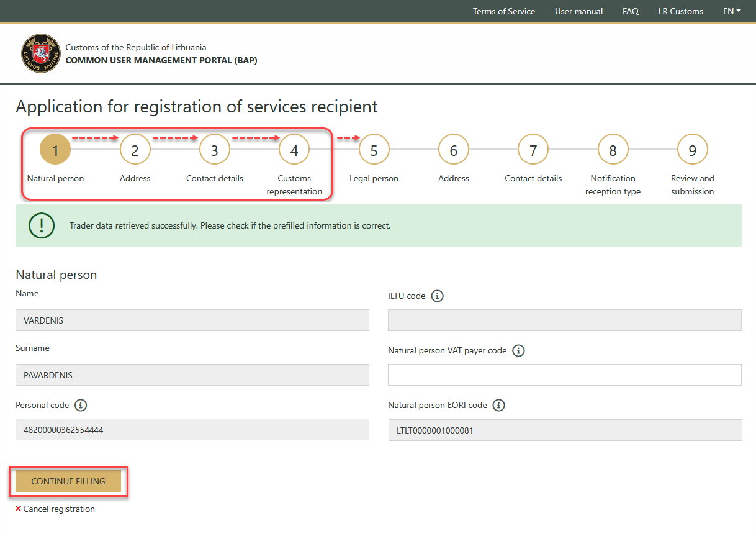Jump to step 9 Review and submission
This screenshot has width=756, height=536.
click(x=692, y=150)
